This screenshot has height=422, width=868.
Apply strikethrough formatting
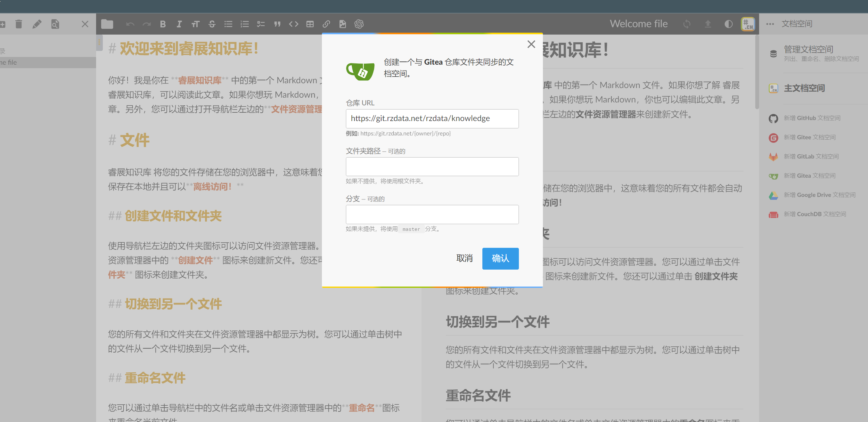pyautogui.click(x=212, y=24)
